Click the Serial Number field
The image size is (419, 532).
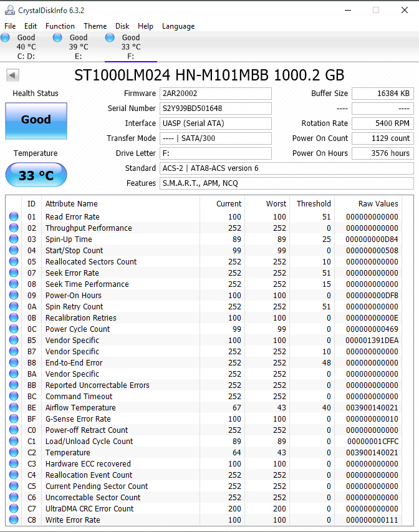click(216, 109)
